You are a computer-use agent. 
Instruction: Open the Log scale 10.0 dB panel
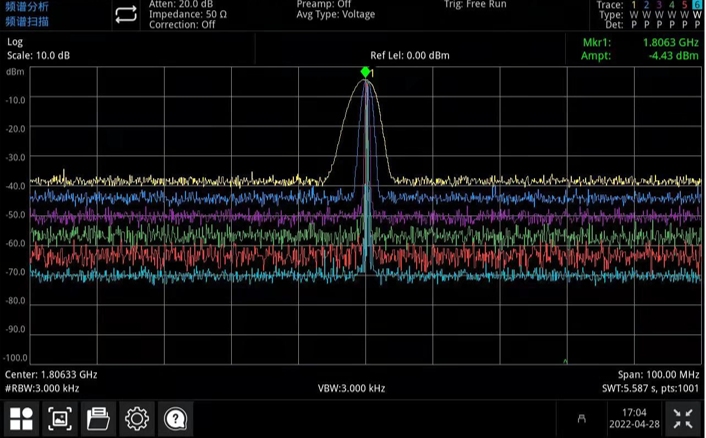tap(35, 48)
